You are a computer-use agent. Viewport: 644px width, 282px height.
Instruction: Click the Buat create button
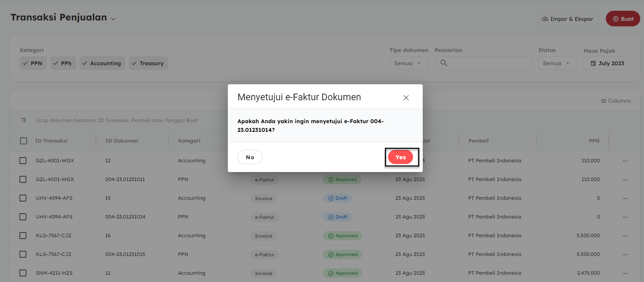tap(622, 19)
